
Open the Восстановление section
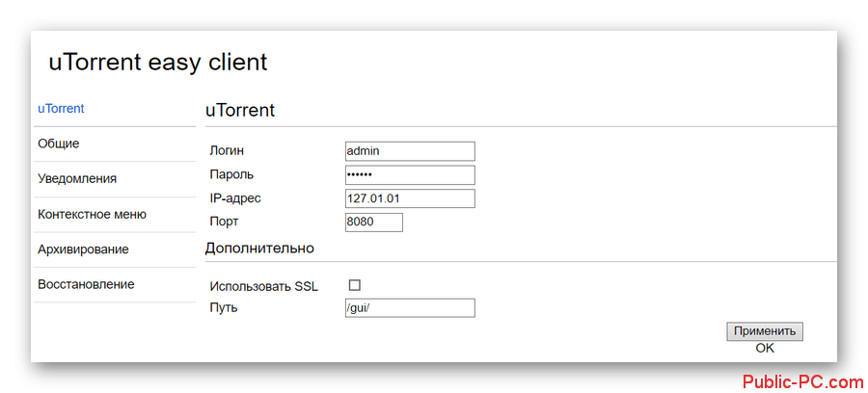click(x=86, y=285)
